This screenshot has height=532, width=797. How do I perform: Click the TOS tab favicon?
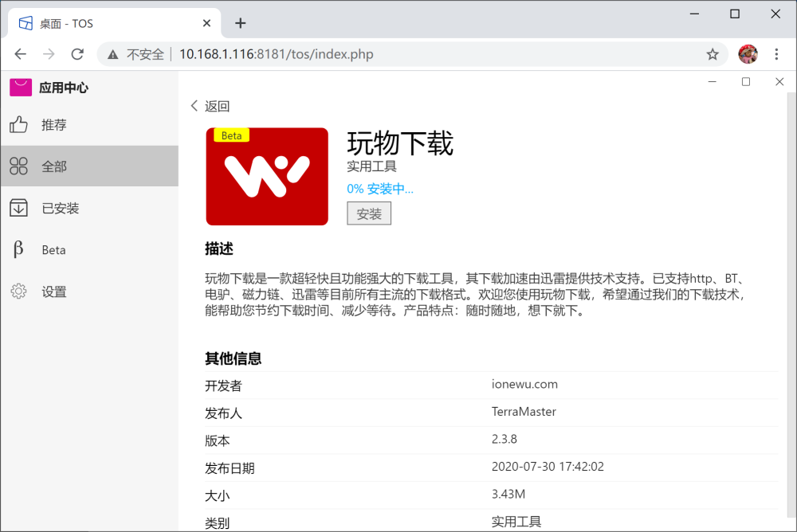[x=26, y=23]
